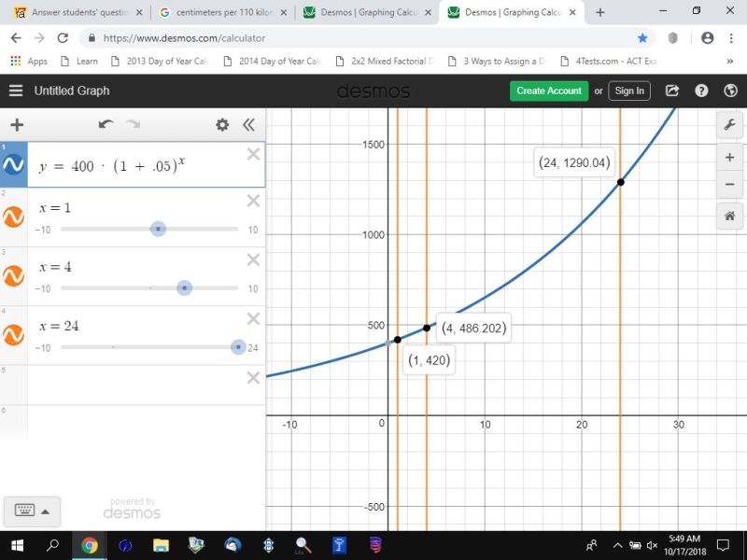Open the Chrome profile icon
Screen dimensions: 747x560
pyautogui.click(x=708, y=38)
